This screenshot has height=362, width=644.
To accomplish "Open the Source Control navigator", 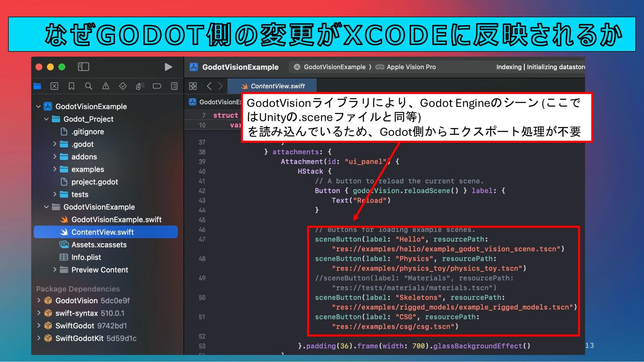I will coord(54,86).
